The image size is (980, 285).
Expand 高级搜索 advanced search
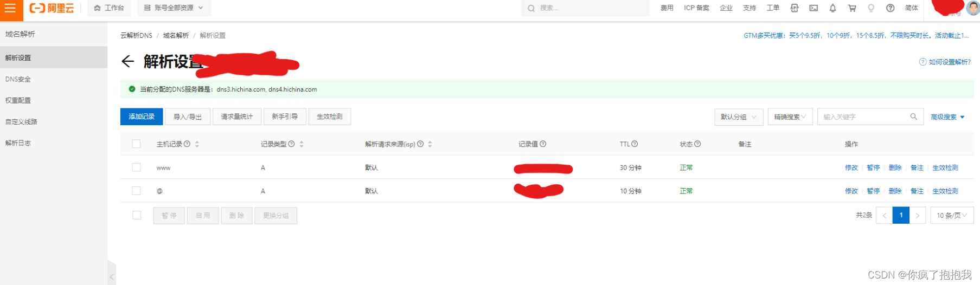(x=947, y=117)
